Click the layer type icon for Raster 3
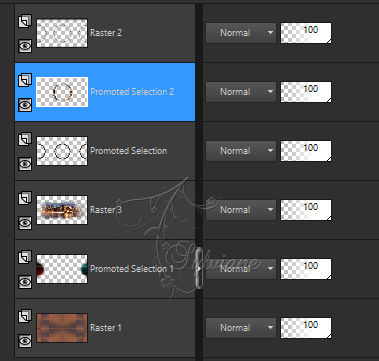The height and width of the screenshot is (361, 379). (25, 198)
